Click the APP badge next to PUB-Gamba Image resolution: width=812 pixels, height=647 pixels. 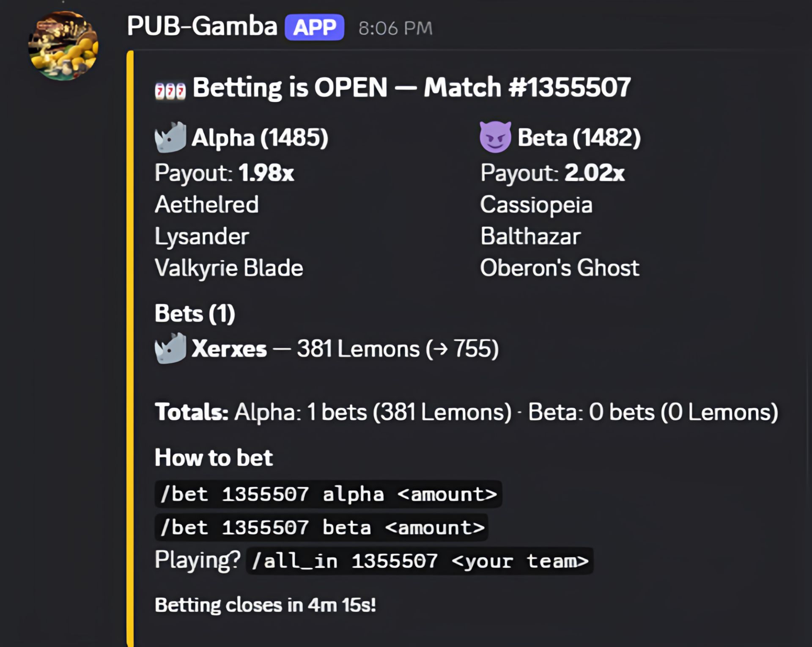314,27
